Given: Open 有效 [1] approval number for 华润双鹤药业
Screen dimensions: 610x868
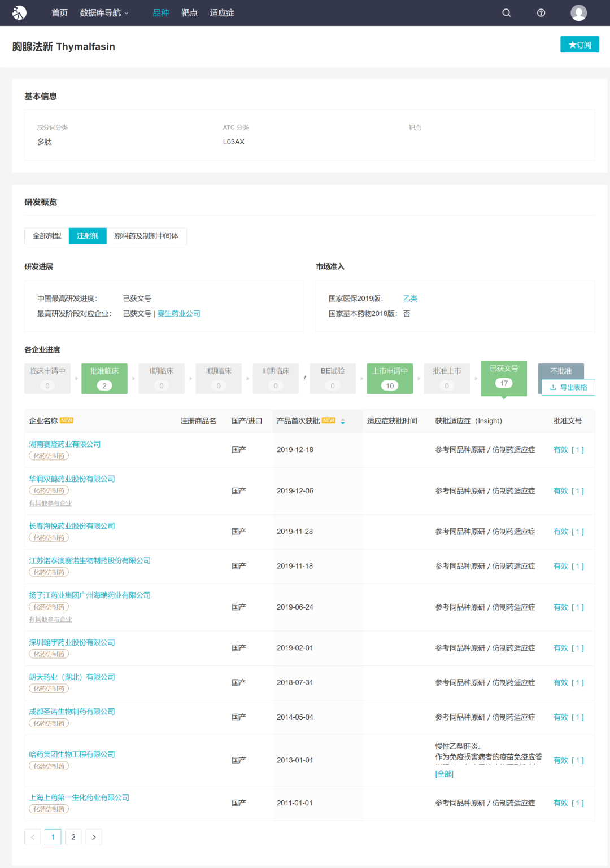Looking at the screenshot, I should pos(569,491).
